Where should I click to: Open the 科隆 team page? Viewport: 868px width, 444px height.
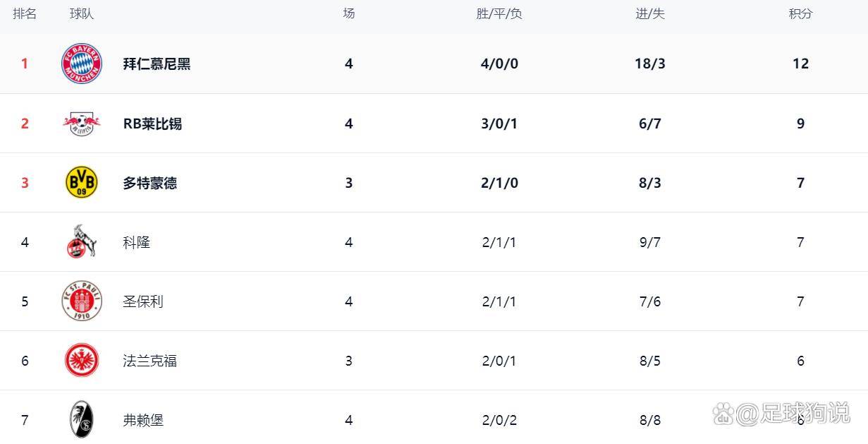(x=136, y=242)
